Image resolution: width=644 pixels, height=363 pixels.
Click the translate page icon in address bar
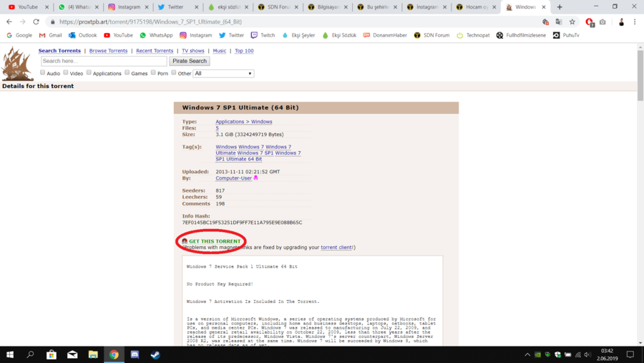559,21
